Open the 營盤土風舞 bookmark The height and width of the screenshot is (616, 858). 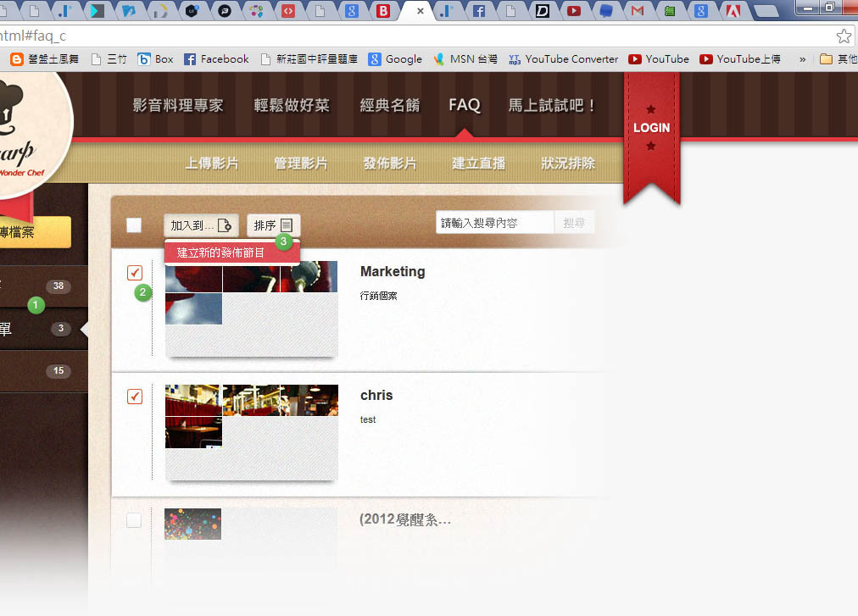pos(45,59)
